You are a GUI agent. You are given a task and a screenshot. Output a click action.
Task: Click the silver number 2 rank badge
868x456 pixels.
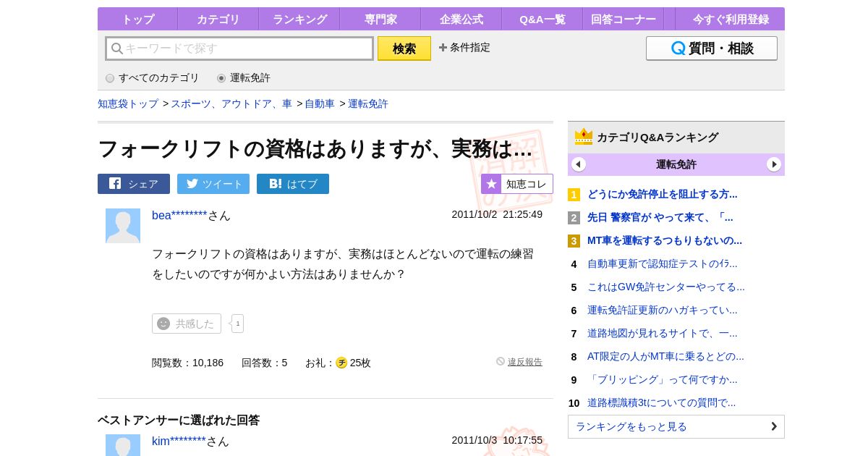(x=574, y=218)
